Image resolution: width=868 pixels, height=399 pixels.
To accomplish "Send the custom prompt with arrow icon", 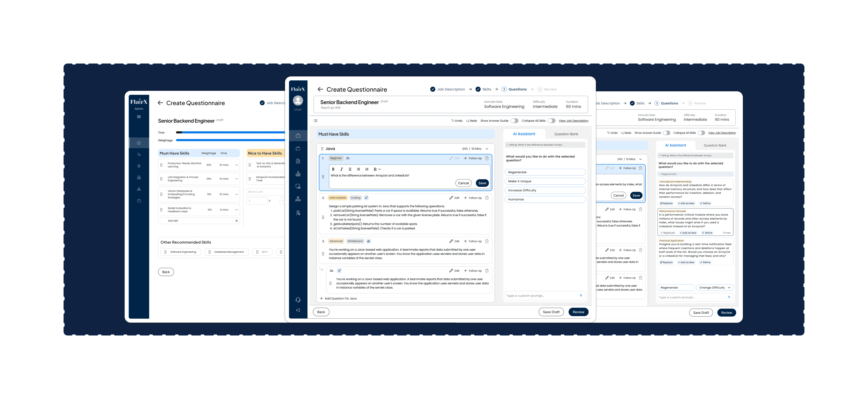I will click(581, 296).
